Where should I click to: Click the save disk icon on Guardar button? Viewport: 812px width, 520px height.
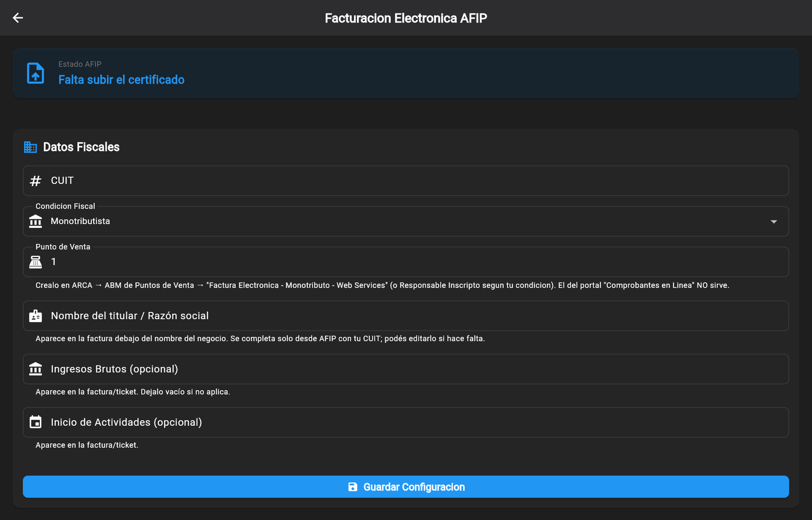point(352,487)
